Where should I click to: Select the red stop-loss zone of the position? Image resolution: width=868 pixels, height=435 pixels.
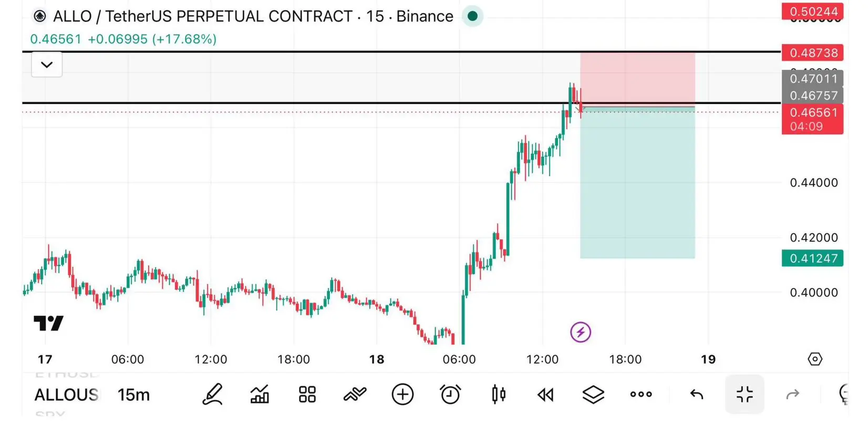(637, 79)
